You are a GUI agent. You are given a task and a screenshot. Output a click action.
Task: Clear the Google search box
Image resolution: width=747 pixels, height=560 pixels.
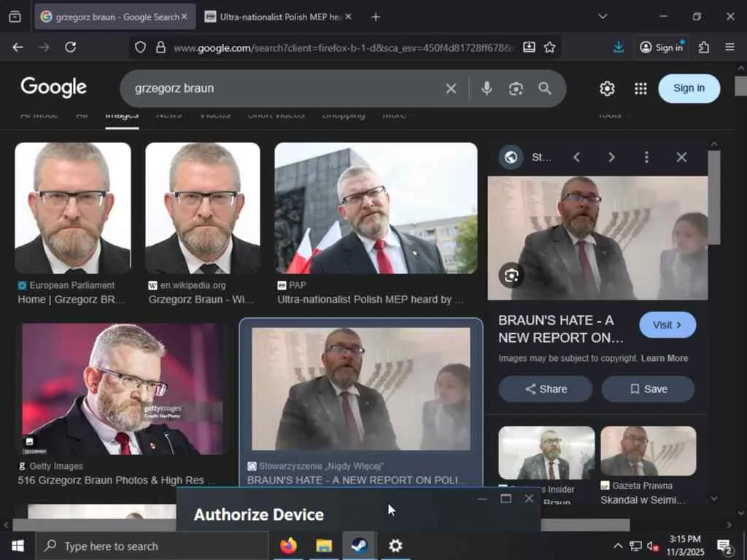tap(451, 88)
